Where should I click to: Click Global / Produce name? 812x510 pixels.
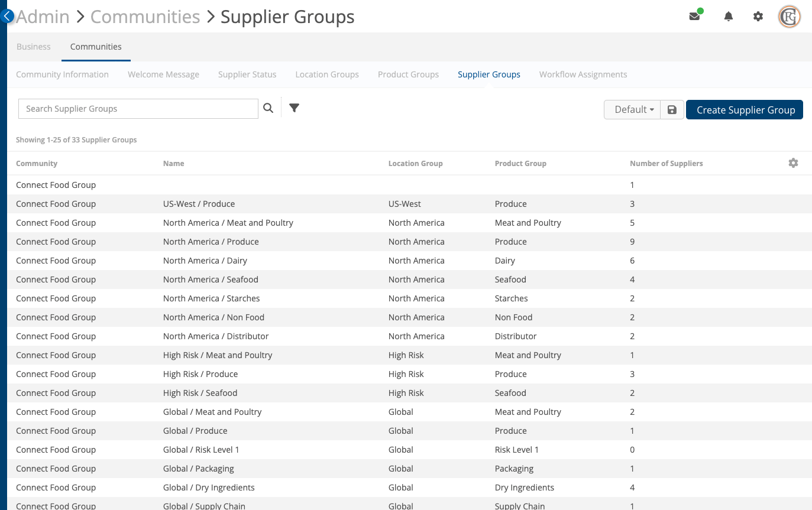195,431
